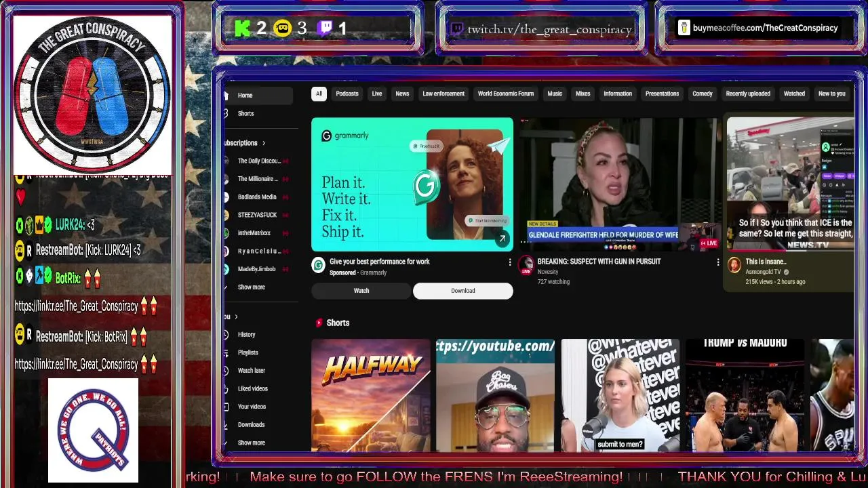This screenshot has width=868, height=488.
Task: Open three-dot menu for BREAKING: SUSPECT WITH GUN video
Action: 718,262
